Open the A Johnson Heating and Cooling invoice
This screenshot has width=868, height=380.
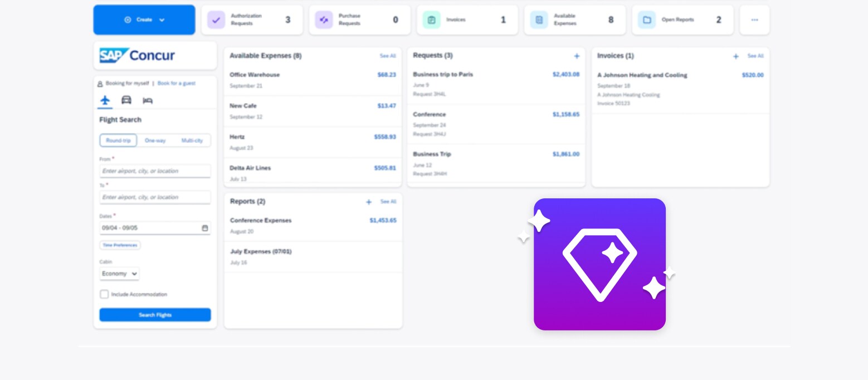click(680, 89)
